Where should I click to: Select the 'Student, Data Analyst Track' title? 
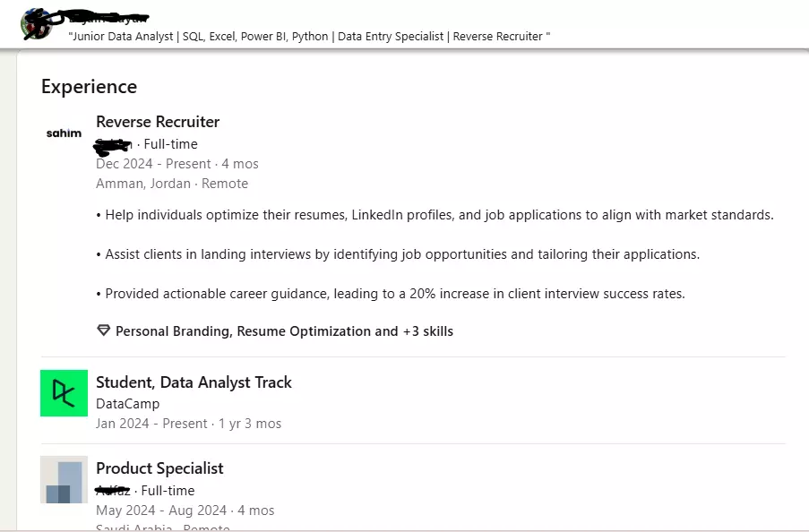click(x=194, y=382)
